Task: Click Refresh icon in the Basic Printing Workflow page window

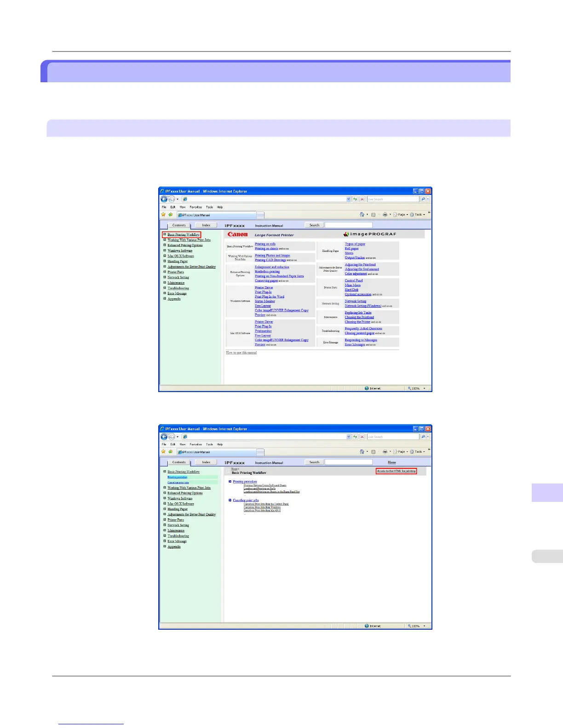Action: click(x=355, y=437)
